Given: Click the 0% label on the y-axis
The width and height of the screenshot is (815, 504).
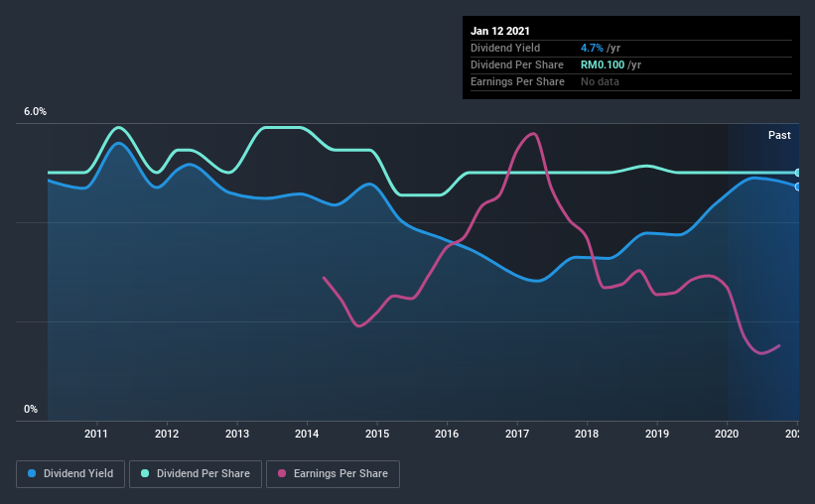Looking at the screenshot, I should coord(31,410).
